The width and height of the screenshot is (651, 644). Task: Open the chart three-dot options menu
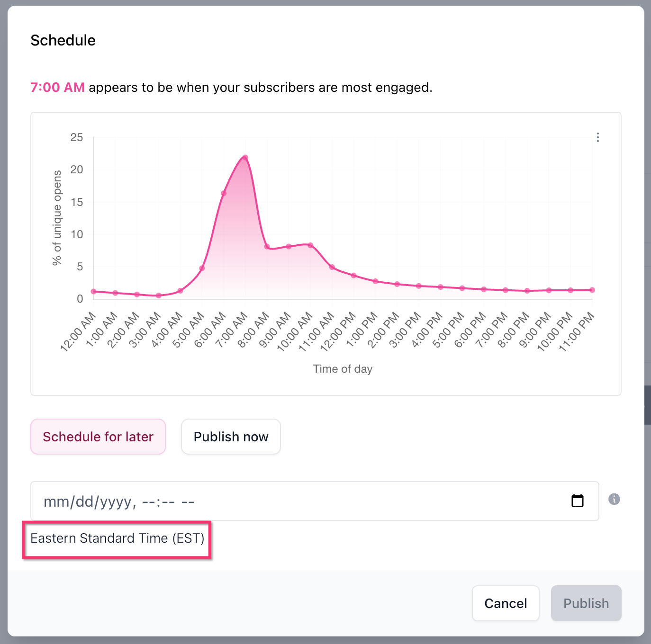pyautogui.click(x=598, y=137)
